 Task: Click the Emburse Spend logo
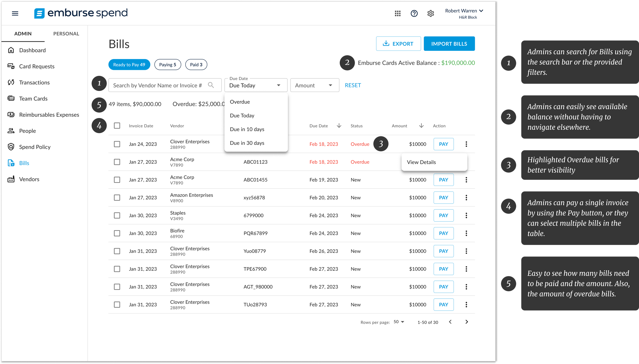click(x=81, y=13)
